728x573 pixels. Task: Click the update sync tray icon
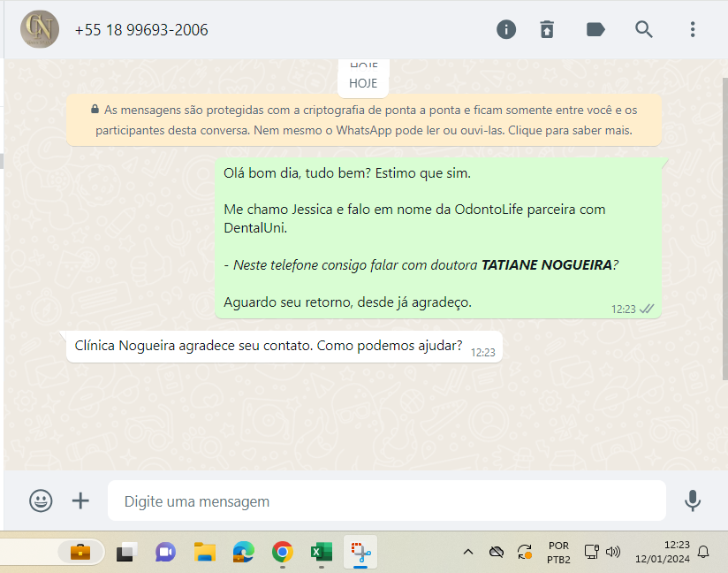[525, 552]
